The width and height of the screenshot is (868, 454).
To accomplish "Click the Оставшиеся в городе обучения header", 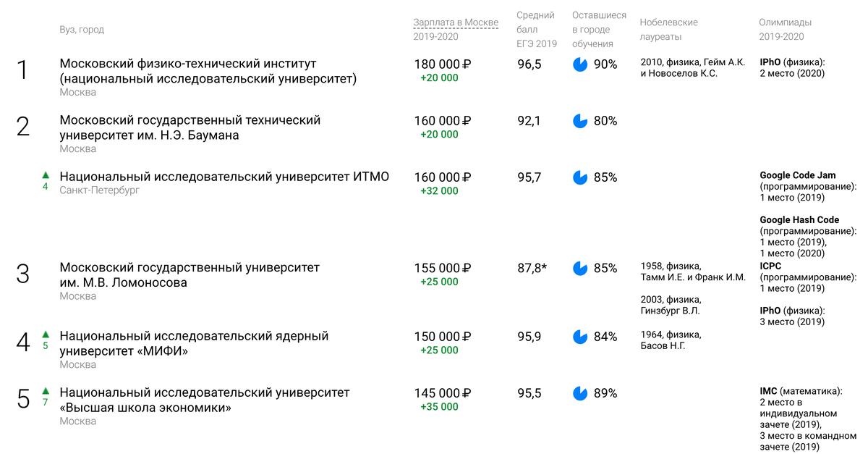I will pos(599,30).
